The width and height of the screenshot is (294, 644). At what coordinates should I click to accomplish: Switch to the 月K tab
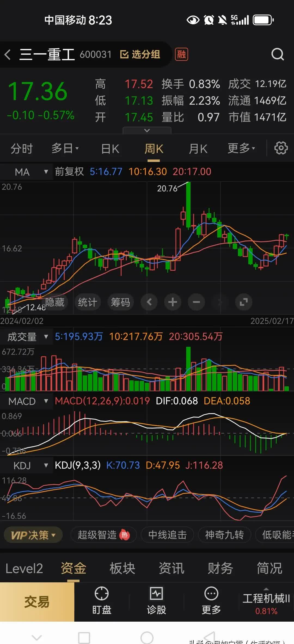tap(198, 149)
